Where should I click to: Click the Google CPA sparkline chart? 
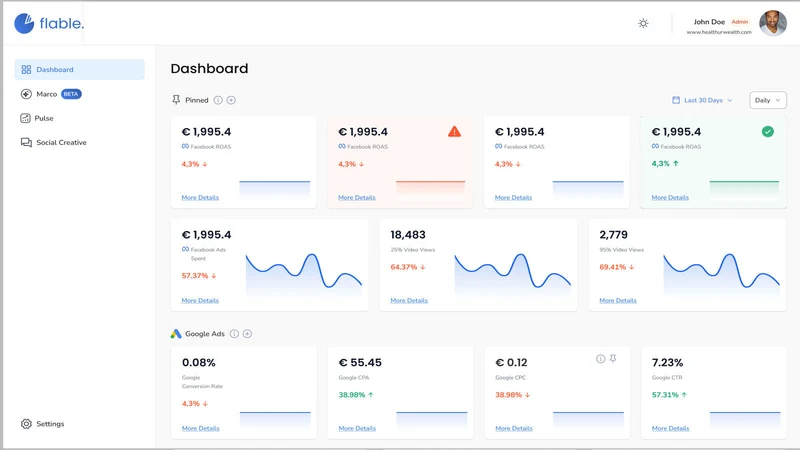coord(432,419)
